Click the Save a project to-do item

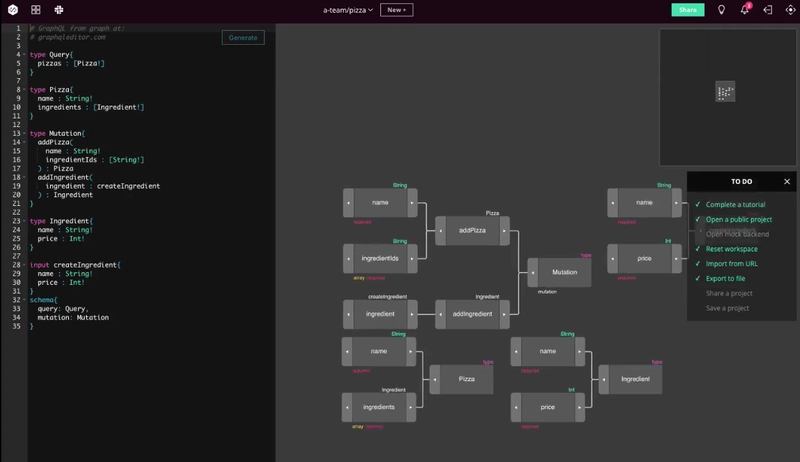pyautogui.click(x=728, y=308)
